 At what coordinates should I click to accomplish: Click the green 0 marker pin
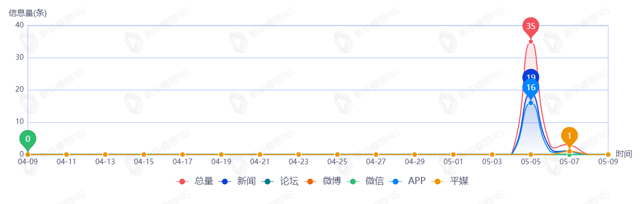28,139
